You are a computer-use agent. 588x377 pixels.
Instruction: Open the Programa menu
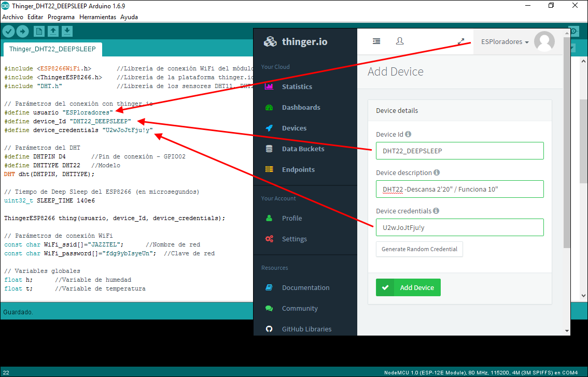pyautogui.click(x=61, y=17)
